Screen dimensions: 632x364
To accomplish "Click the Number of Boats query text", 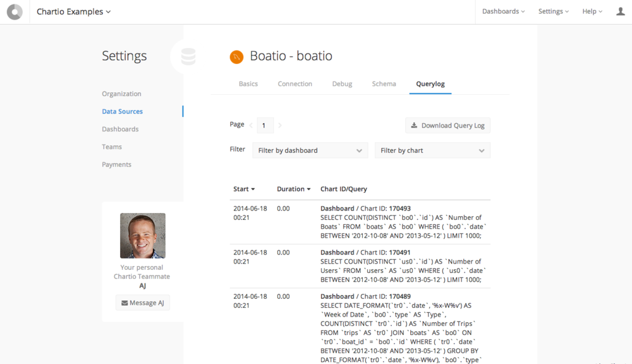I will coord(403,226).
